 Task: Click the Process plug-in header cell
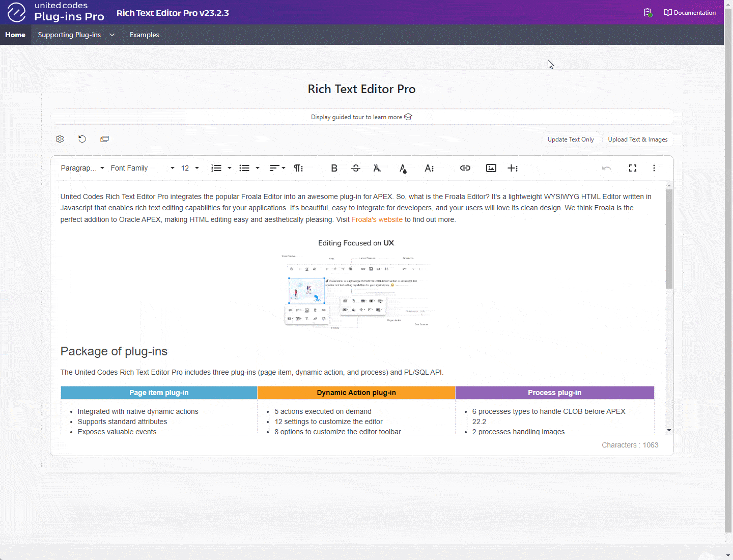click(x=555, y=393)
